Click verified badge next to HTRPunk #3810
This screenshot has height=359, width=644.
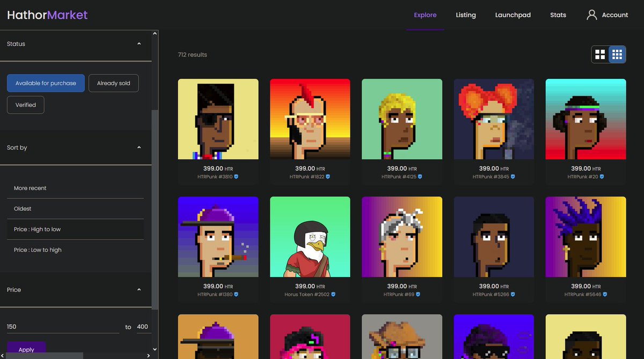(236, 177)
